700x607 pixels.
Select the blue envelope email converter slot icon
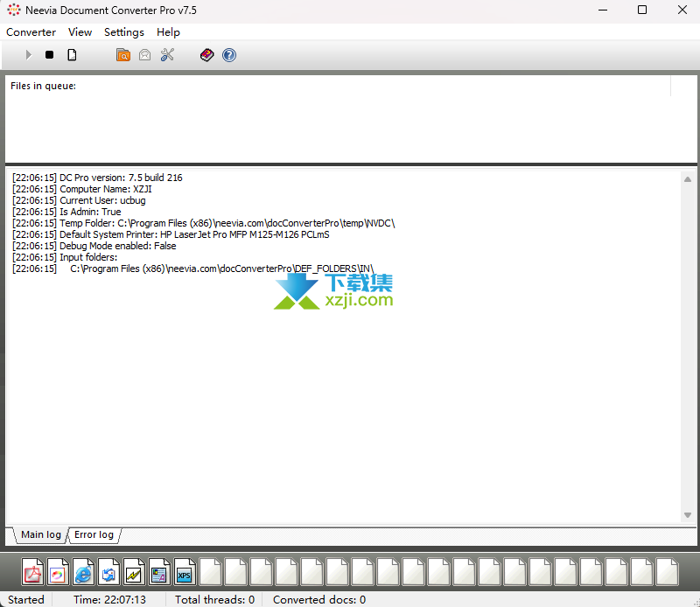tap(108, 572)
